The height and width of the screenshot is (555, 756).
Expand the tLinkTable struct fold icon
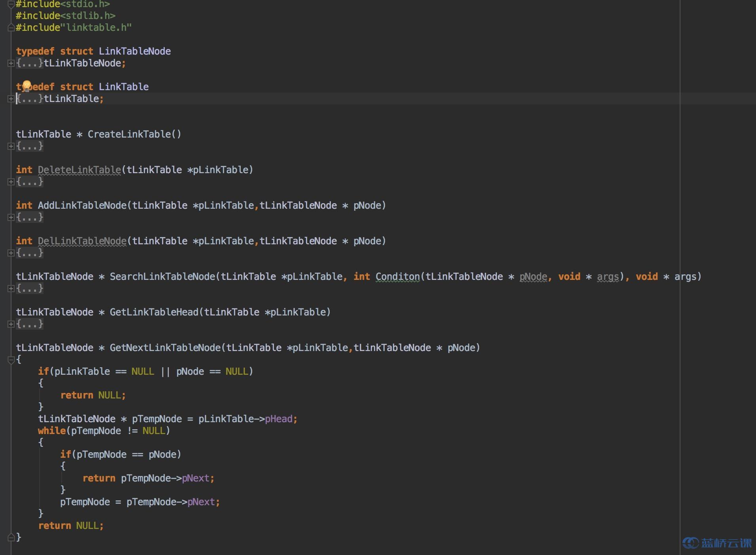click(x=11, y=99)
